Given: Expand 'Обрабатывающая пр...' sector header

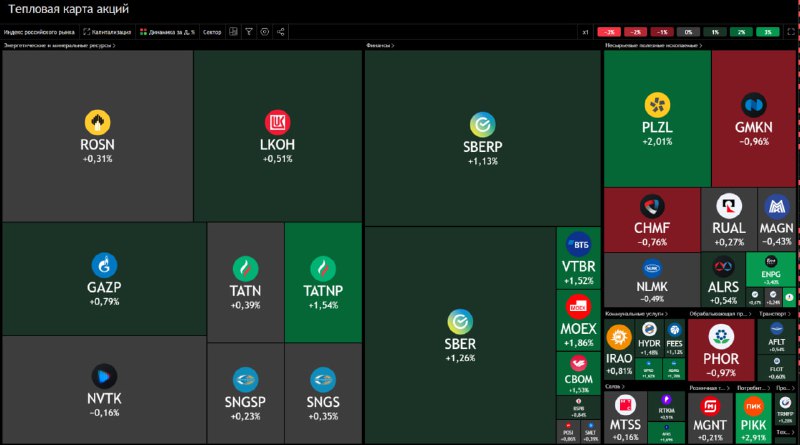Looking at the screenshot, I should (720, 314).
